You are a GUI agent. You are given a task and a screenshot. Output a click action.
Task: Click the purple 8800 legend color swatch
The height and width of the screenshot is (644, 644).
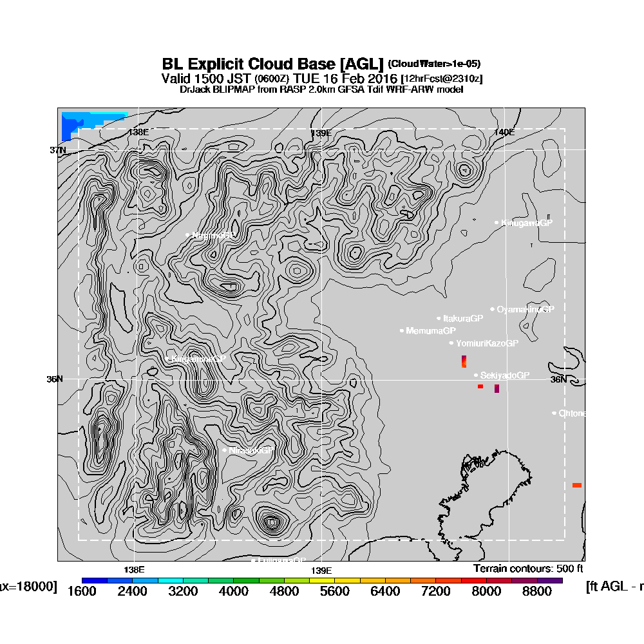click(550, 580)
